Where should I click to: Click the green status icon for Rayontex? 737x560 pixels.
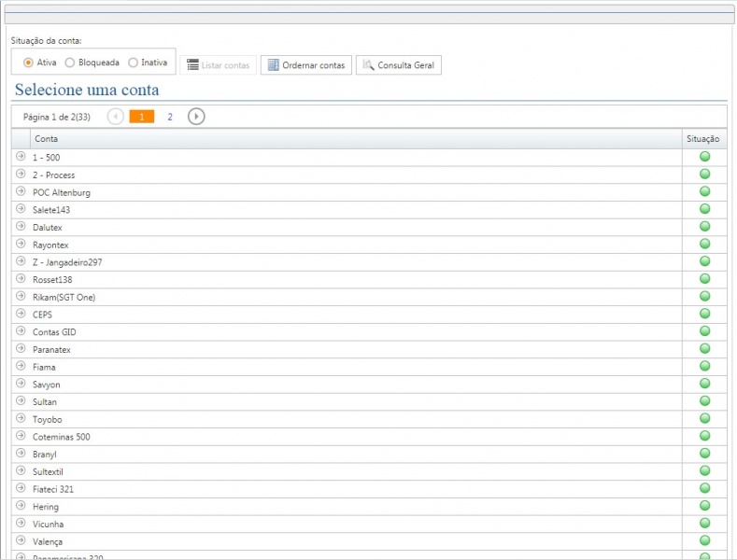pos(704,245)
